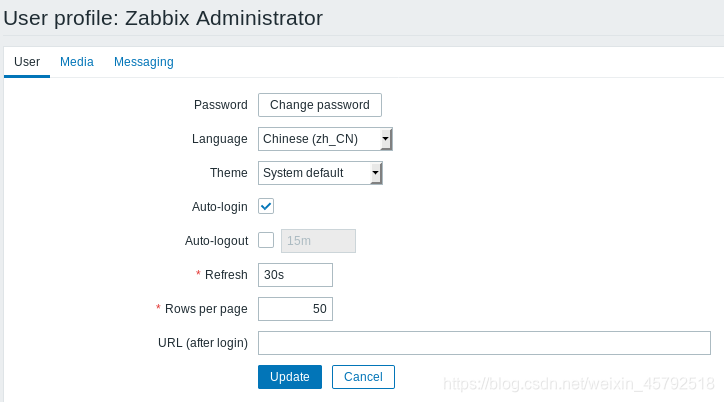Click the Auto-logout label text

pos(217,241)
